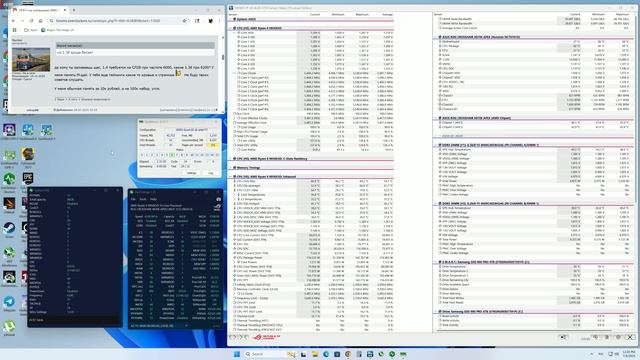Click the Windows Start button
The height and width of the screenshot is (360, 640).
(236, 354)
